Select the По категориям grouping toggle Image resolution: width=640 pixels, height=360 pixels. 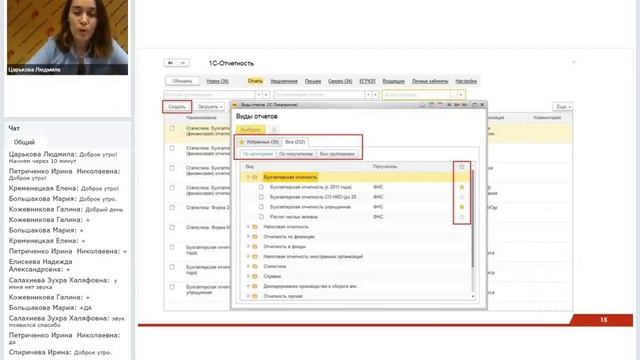(x=258, y=154)
